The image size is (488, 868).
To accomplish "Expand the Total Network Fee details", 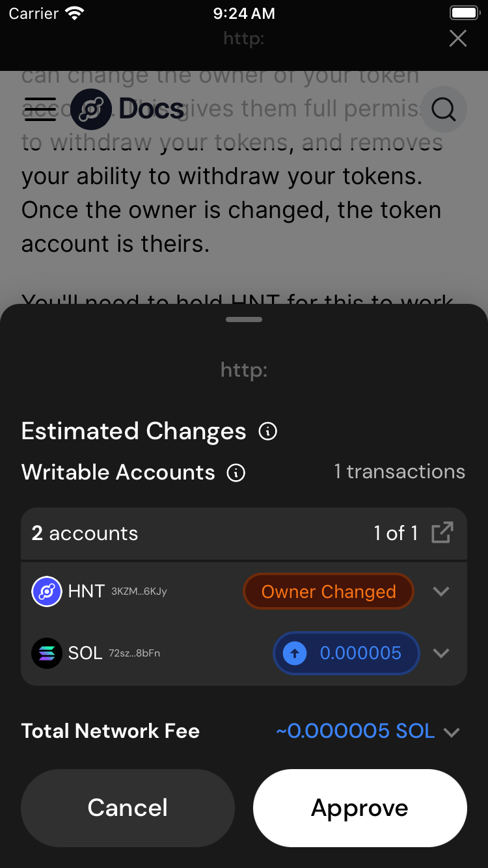I will 452,732.
